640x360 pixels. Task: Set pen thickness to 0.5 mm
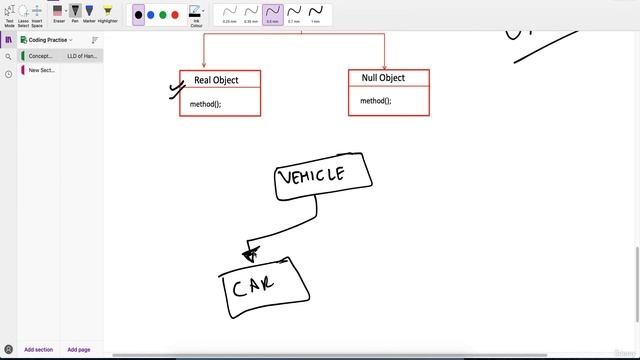273,15
